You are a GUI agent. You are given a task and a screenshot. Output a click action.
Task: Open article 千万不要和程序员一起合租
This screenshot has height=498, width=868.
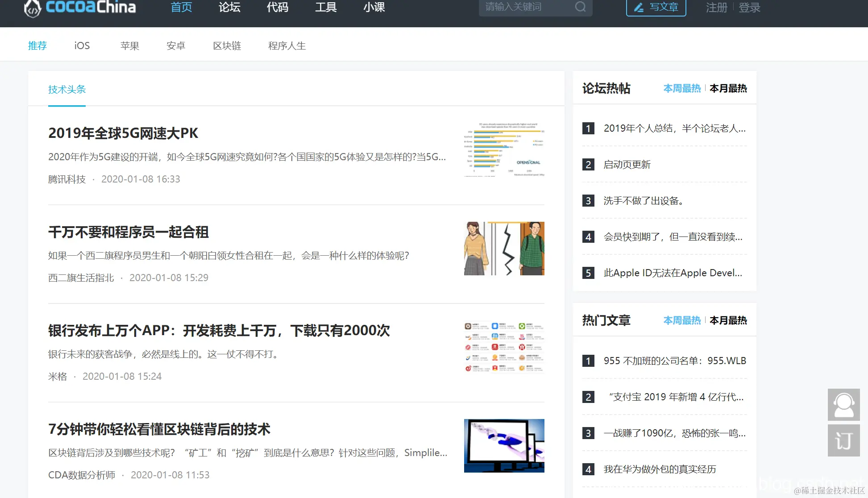(x=128, y=232)
